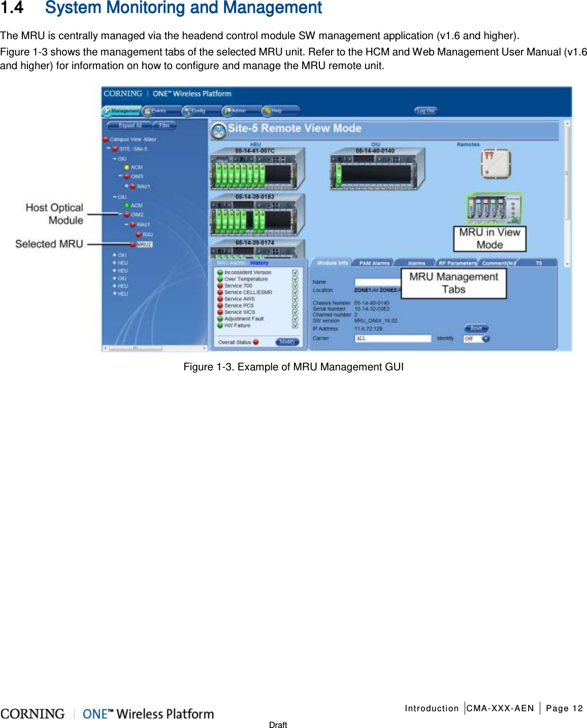Image resolution: width=587 pixels, height=728 pixels.
Task: Click the yellow ACM status LED
Action: click(127, 167)
